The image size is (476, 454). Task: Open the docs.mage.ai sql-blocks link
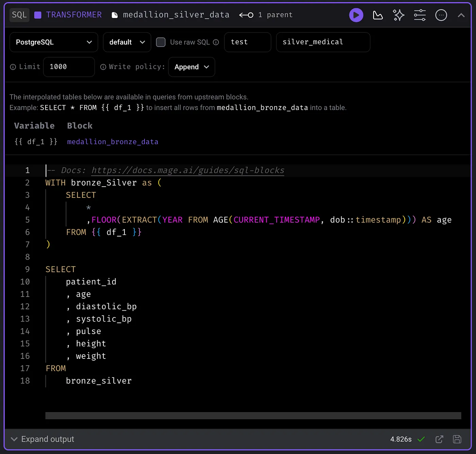click(x=188, y=170)
